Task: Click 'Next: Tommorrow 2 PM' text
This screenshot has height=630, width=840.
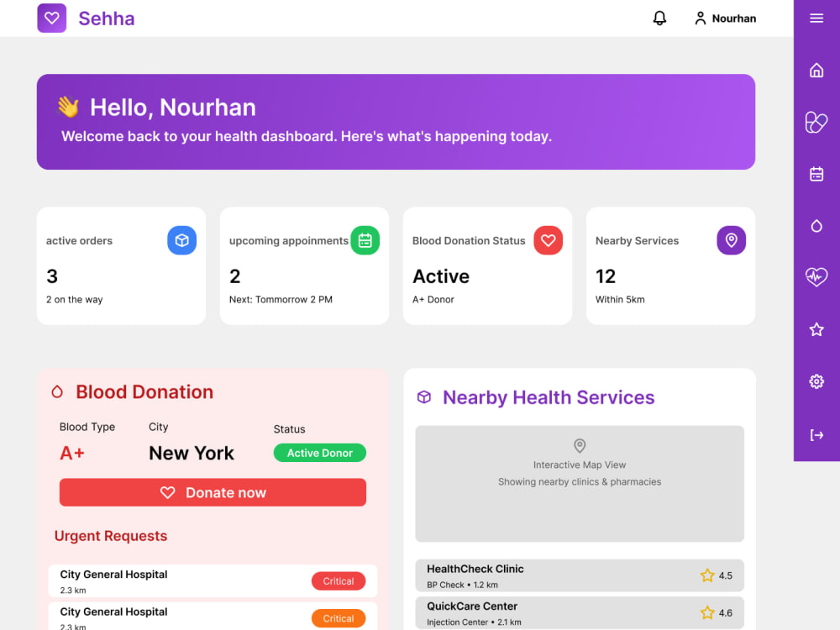Action: pos(281,300)
